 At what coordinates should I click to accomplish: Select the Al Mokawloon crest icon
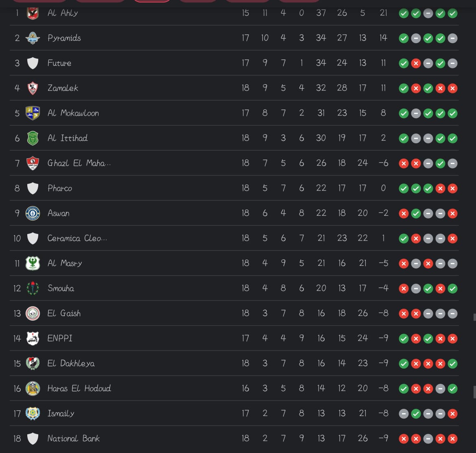pyautogui.click(x=33, y=113)
